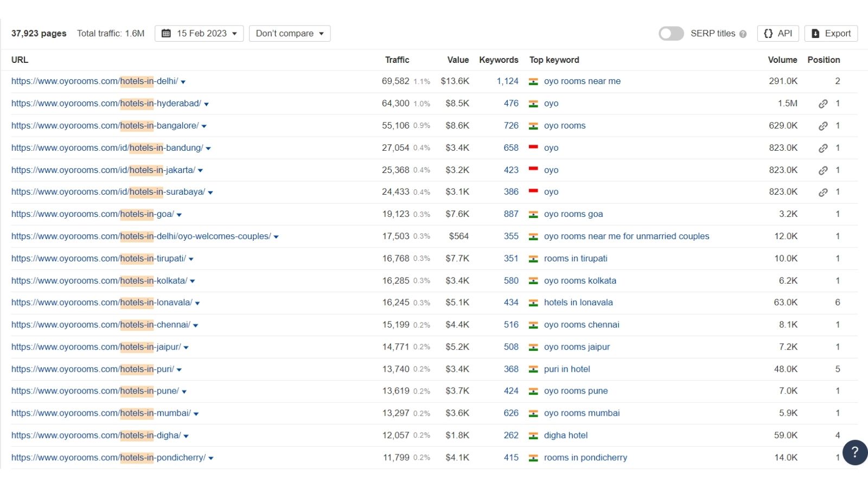Toggle the SERP titles switch
This screenshot has height=488, width=868.
point(671,34)
